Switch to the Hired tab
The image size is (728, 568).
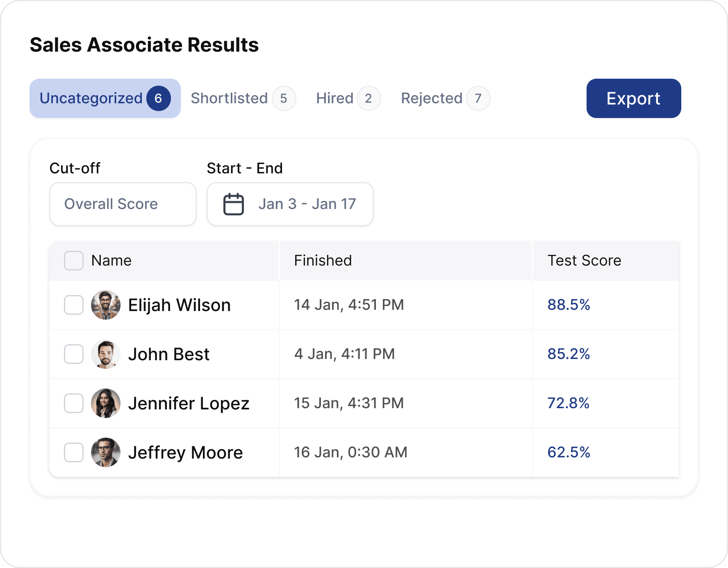click(x=334, y=98)
